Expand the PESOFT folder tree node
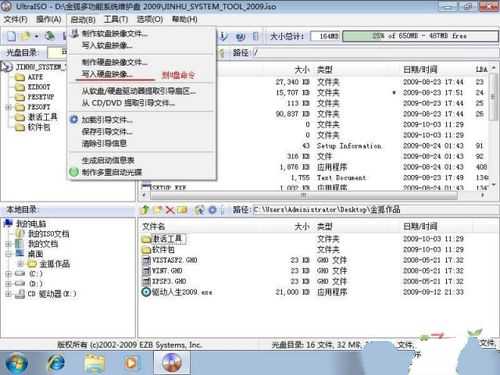Viewport: 500px width, 375px height. [x=9, y=107]
